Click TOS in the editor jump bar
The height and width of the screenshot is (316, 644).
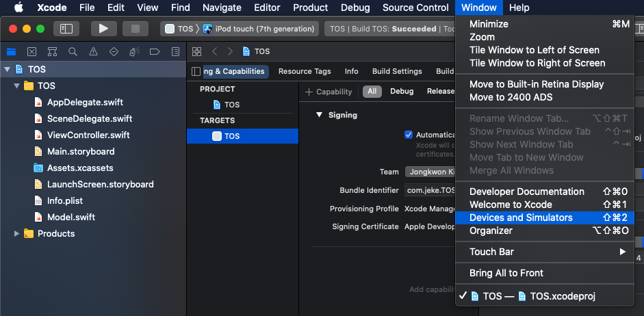(x=256, y=52)
